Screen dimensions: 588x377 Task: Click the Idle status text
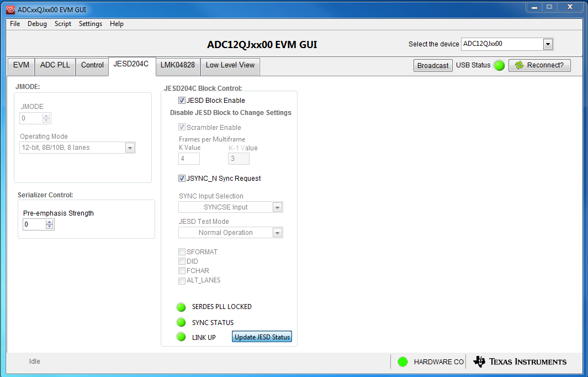pos(34,362)
